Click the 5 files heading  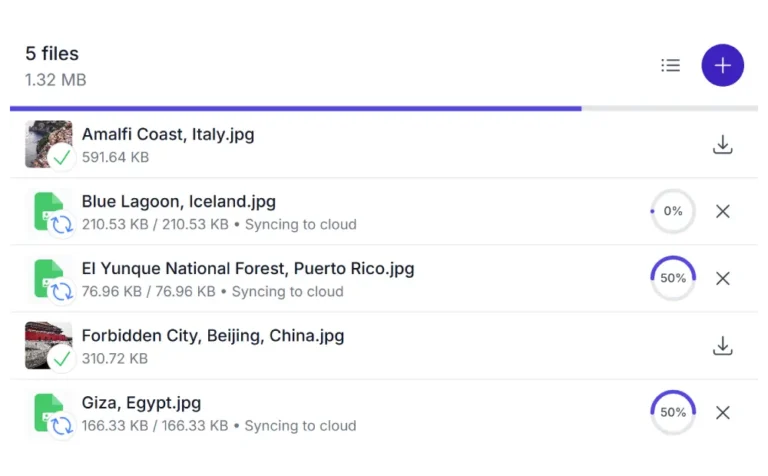[52, 53]
